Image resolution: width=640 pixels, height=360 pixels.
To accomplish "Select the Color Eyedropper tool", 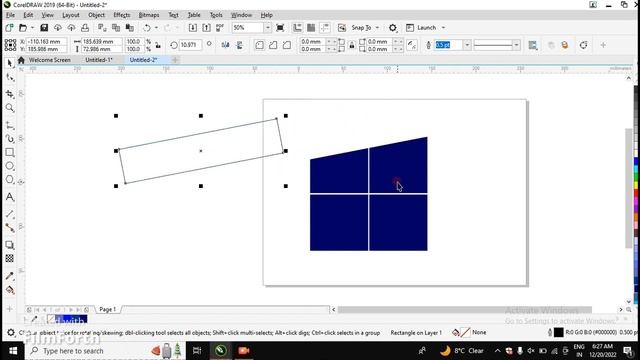I will [x=10, y=276].
